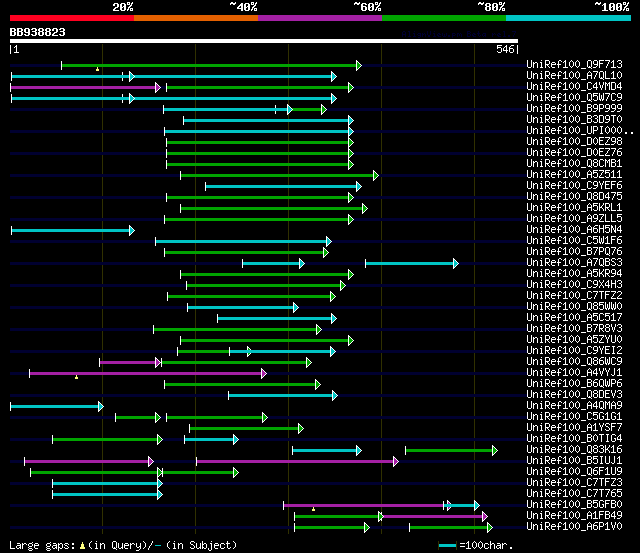This screenshot has height=553, width=640.
Task: Select label UniRef100_D0EZ98
Action: 574,141
